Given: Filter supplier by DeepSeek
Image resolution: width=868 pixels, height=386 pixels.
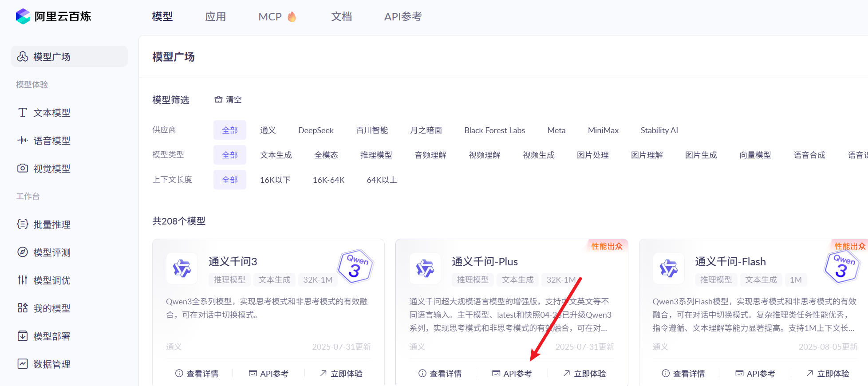Looking at the screenshot, I should (x=316, y=130).
